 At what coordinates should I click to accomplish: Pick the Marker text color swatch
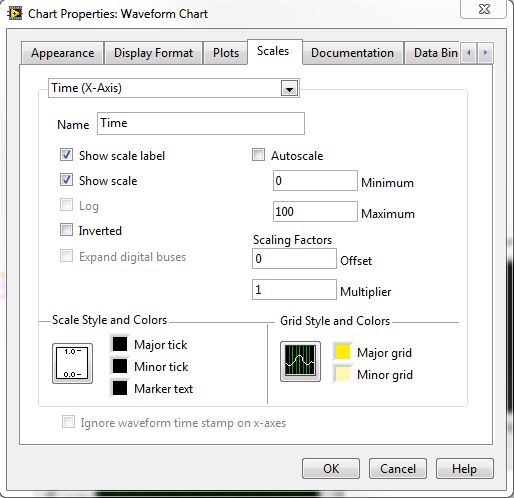[120, 388]
